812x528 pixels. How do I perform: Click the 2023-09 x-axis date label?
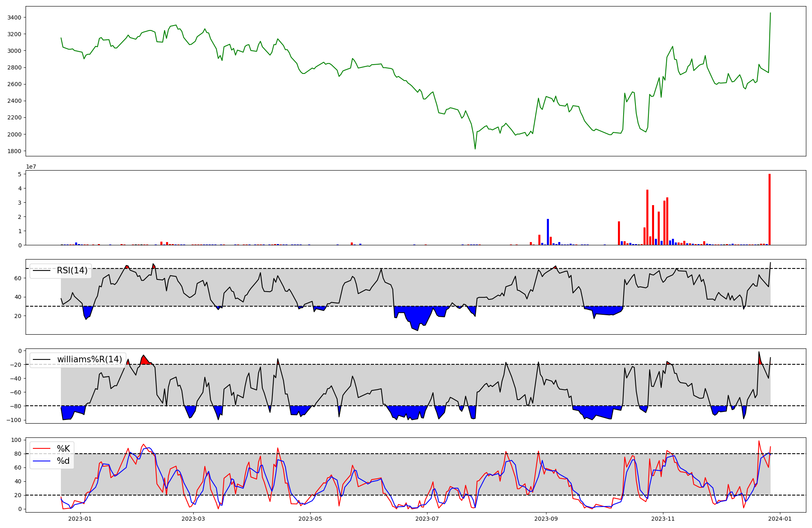coord(546,519)
